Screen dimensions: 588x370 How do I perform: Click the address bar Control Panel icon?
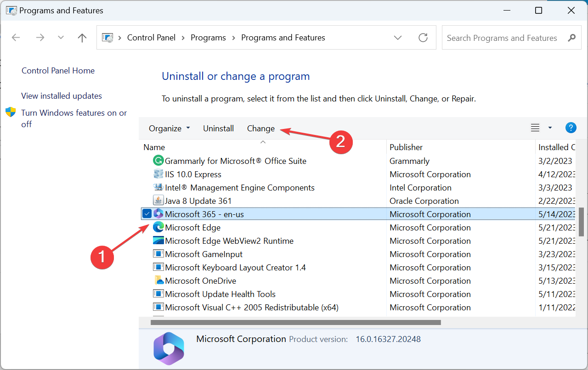point(107,38)
